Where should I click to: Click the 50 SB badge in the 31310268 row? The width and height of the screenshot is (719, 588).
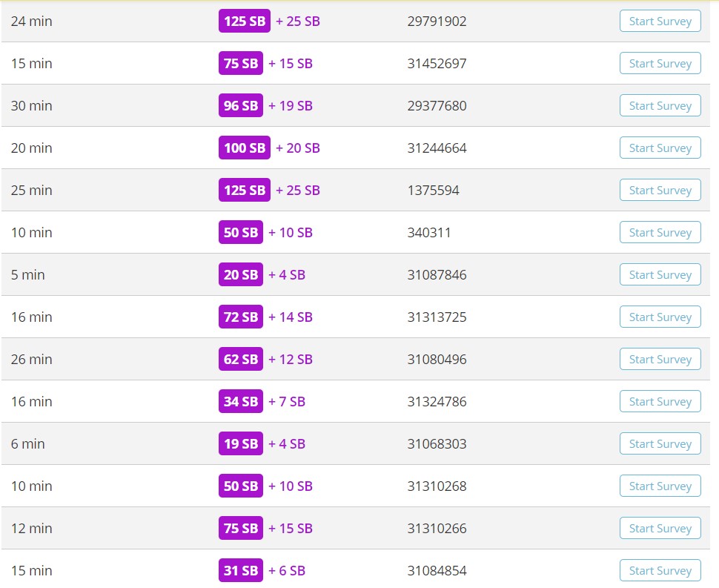coord(241,486)
